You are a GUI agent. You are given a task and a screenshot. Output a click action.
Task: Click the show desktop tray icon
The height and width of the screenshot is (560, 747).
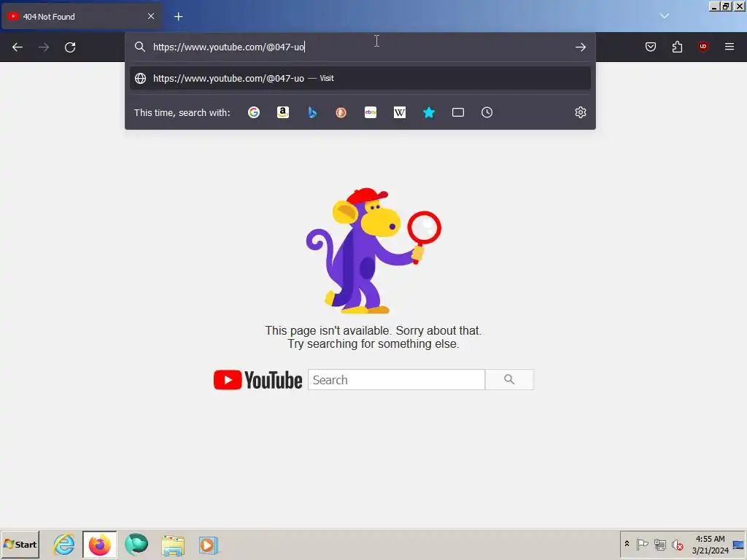739,544
